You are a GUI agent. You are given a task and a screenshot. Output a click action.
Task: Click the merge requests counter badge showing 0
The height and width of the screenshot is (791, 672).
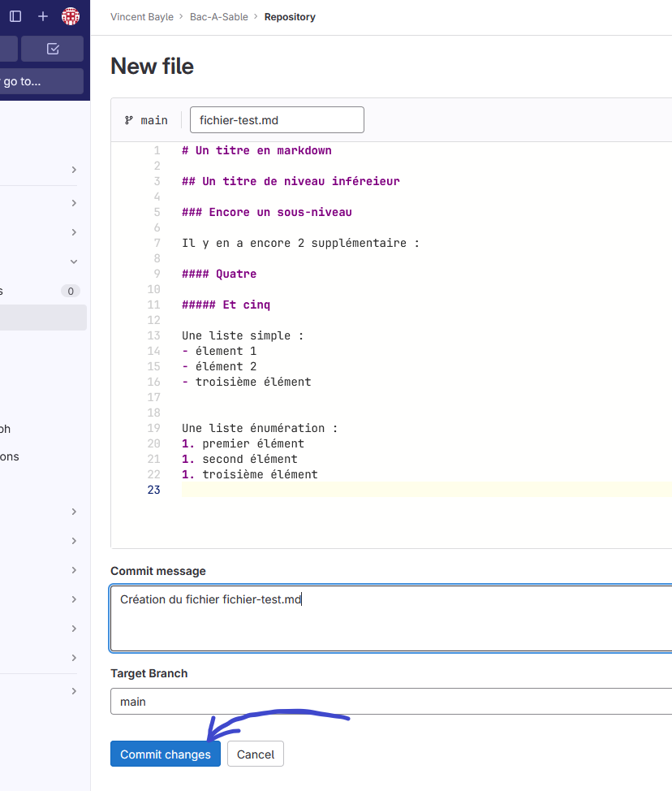click(x=70, y=291)
